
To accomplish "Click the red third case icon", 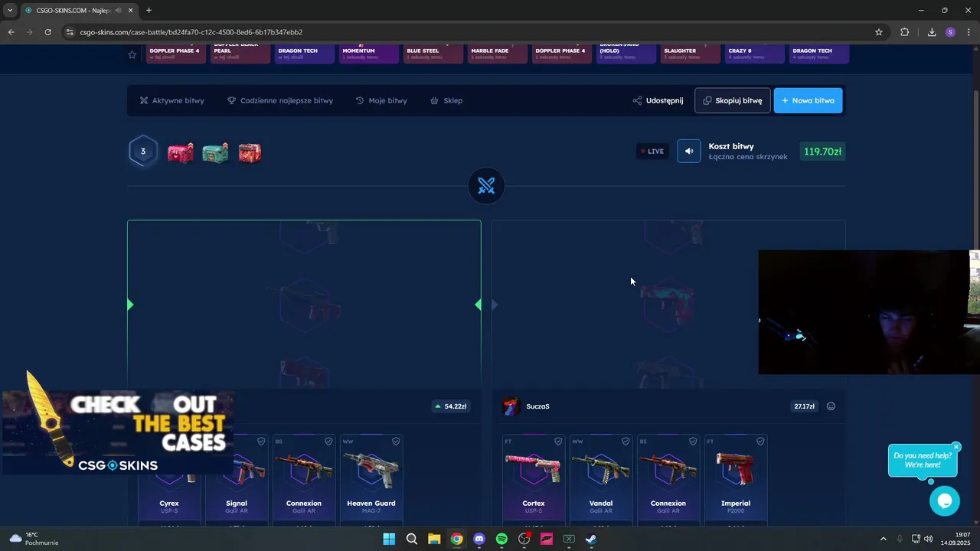I will (250, 152).
